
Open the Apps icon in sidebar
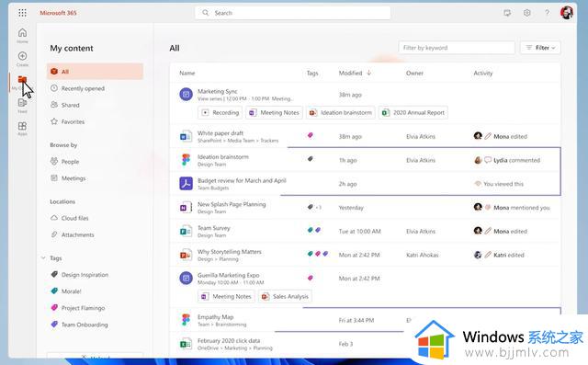click(22, 129)
